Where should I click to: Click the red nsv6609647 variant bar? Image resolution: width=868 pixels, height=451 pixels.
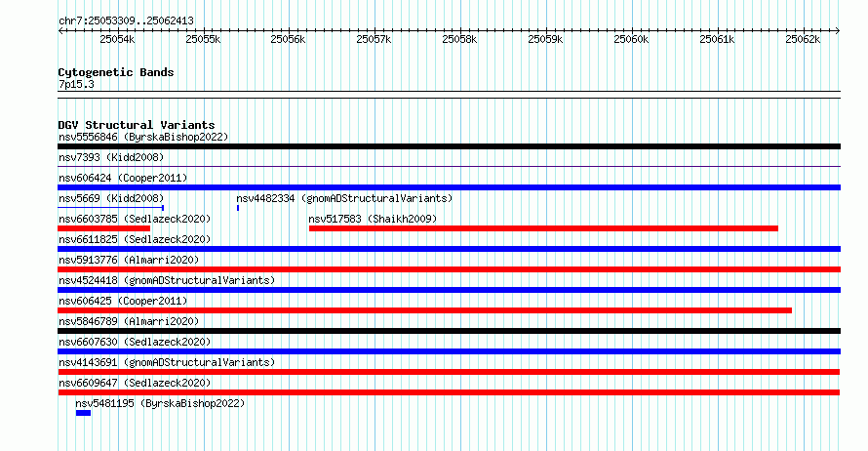pyautogui.click(x=449, y=392)
